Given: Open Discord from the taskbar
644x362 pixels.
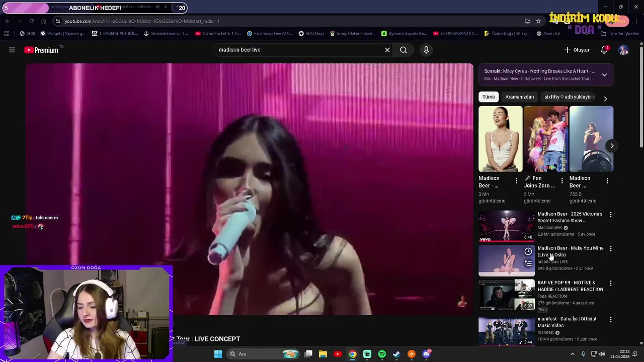Looking at the screenshot, I should click(427, 354).
